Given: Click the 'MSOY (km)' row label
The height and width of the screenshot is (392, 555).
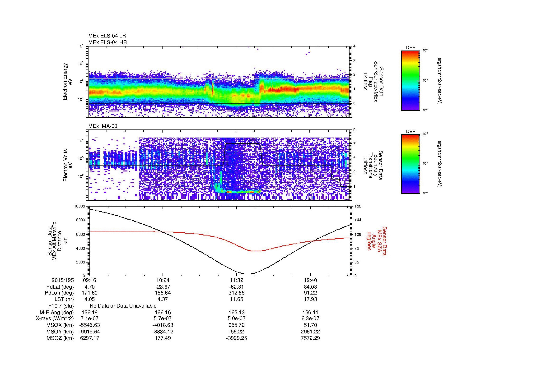Looking at the screenshot, I should (60, 332).
